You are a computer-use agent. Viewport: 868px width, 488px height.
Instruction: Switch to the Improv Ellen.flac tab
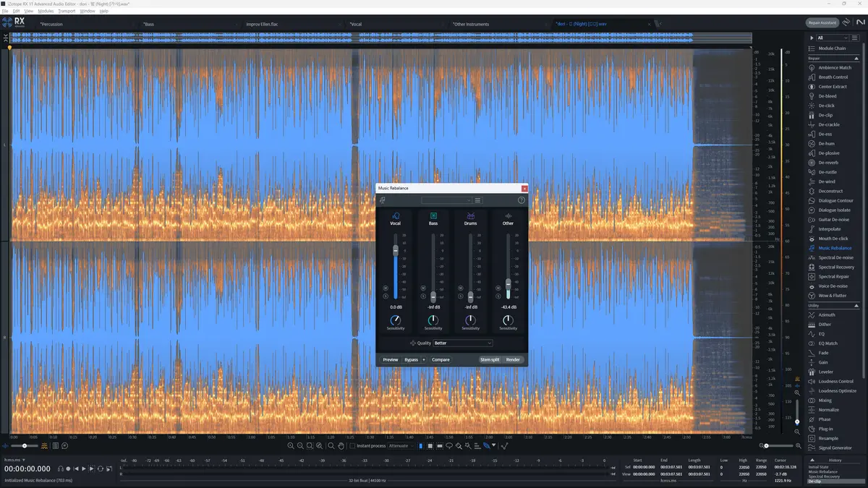pos(262,24)
